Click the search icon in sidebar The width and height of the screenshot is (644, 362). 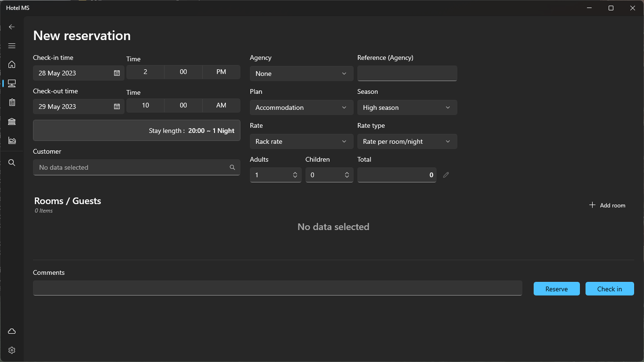click(12, 163)
